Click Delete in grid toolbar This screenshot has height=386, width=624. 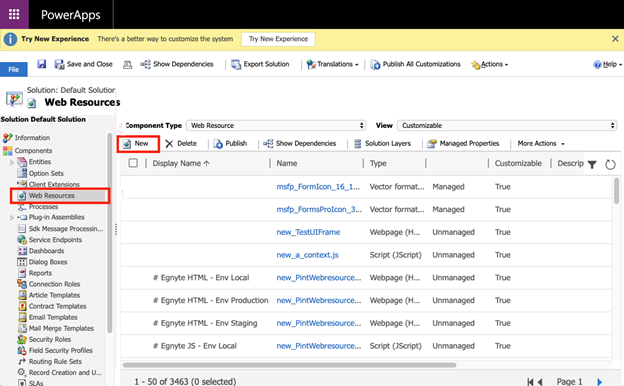[x=181, y=144]
